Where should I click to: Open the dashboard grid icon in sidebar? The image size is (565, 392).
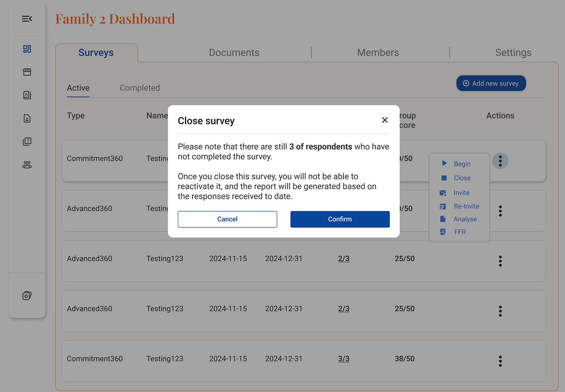27,49
